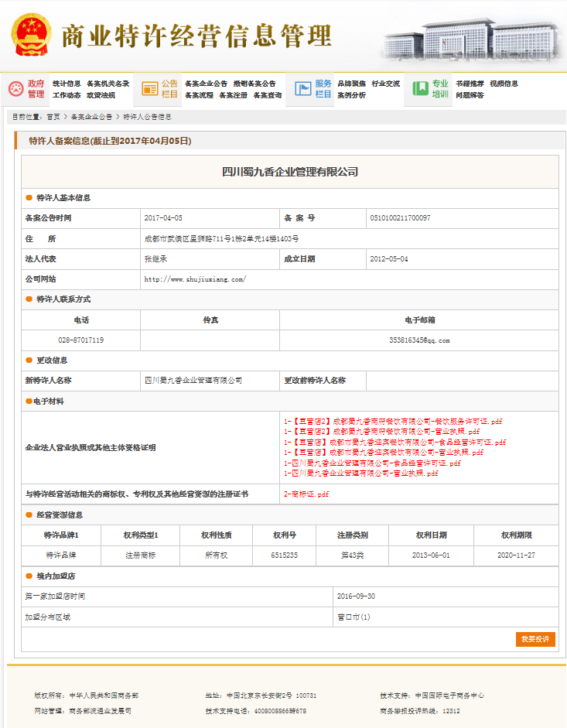Click the 所有权 cell
The height and width of the screenshot is (728, 567).
pyautogui.click(x=217, y=555)
